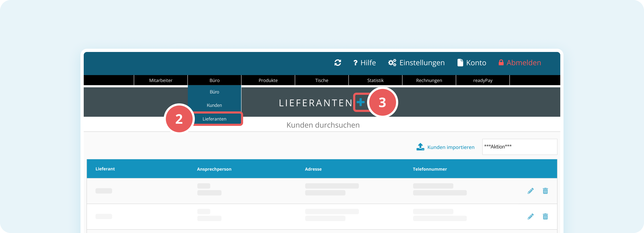
Task: Sort by Ansprechperson column header
Action: [214, 169]
